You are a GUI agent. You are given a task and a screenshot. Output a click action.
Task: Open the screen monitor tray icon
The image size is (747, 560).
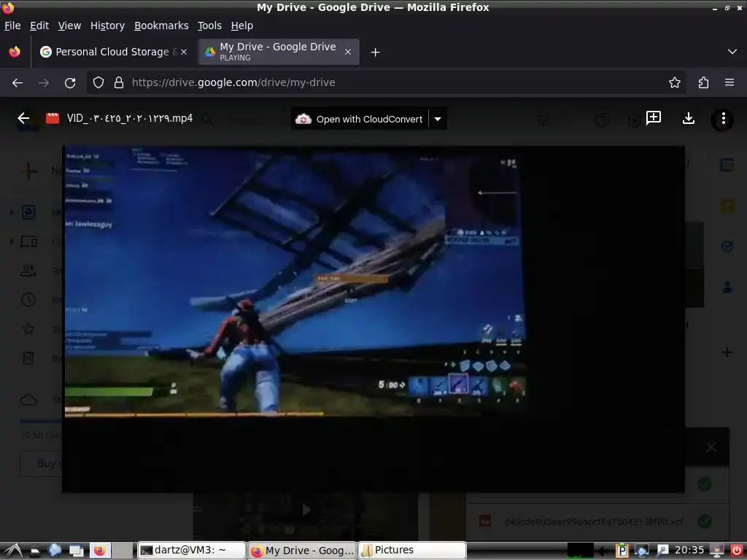(x=716, y=551)
